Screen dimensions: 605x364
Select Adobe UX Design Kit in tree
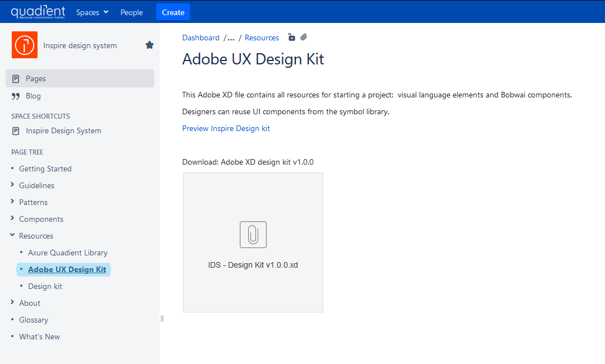(x=67, y=269)
